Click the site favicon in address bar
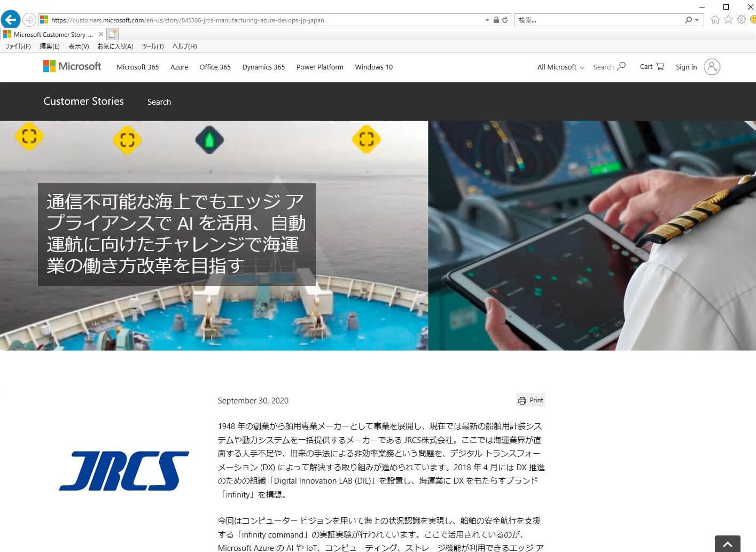This screenshot has height=552, width=756. pos(44,20)
